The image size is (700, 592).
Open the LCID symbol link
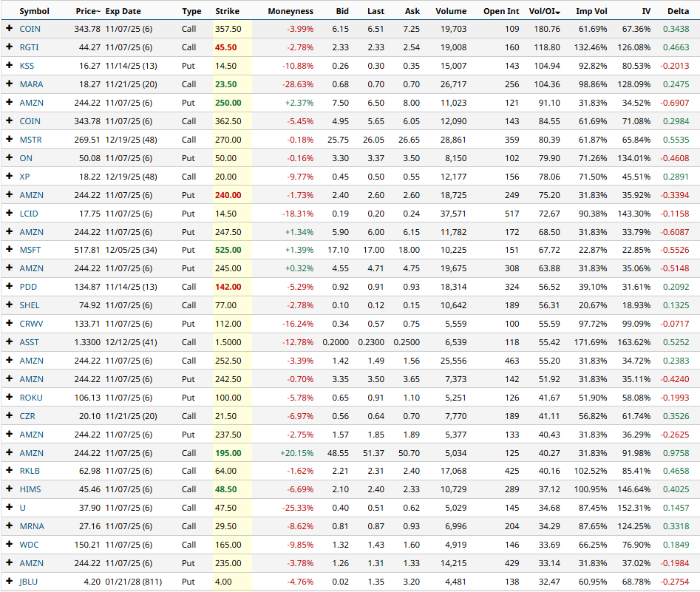pos(29,214)
